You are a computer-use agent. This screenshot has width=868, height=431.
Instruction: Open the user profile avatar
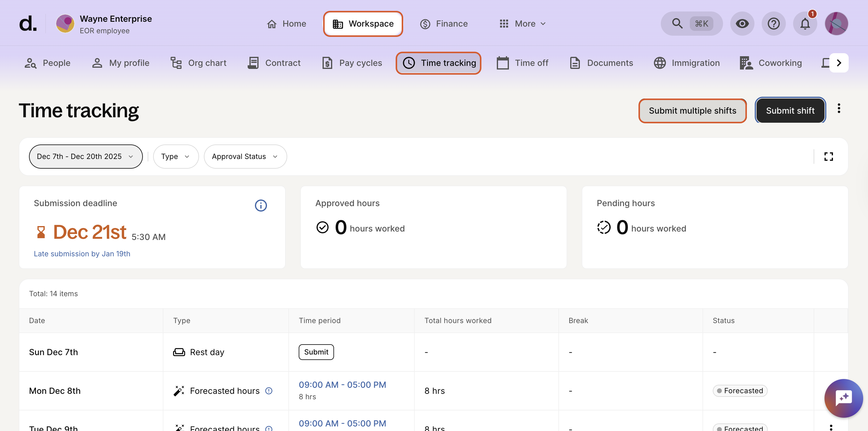(x=836, y=24)
